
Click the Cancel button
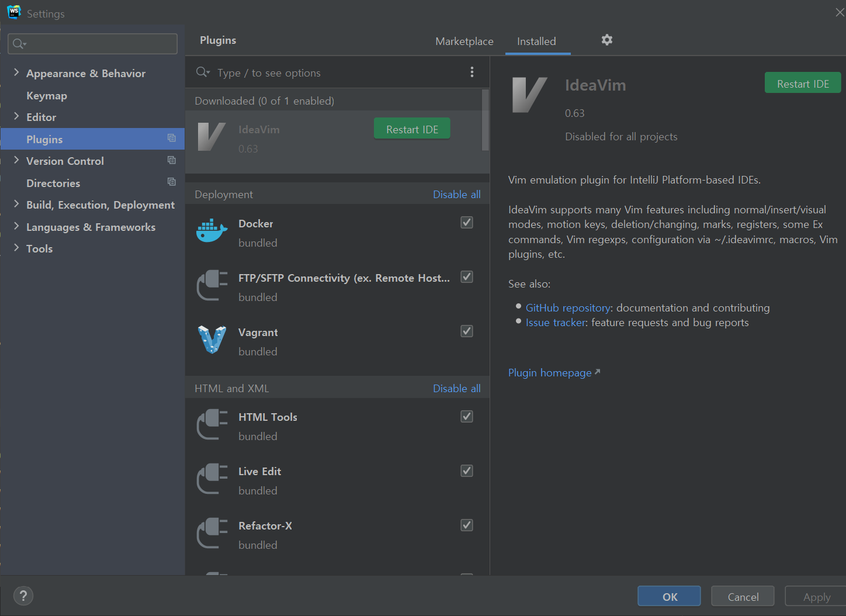(743, 597)
